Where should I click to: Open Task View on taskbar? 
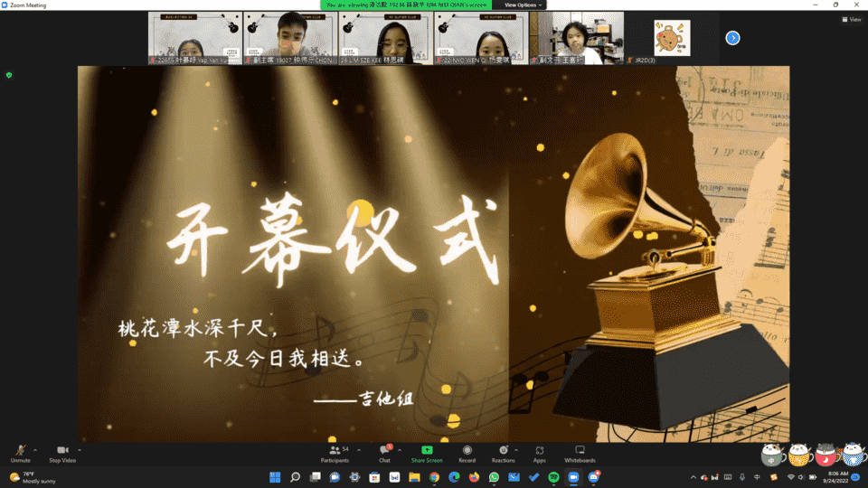315,477
